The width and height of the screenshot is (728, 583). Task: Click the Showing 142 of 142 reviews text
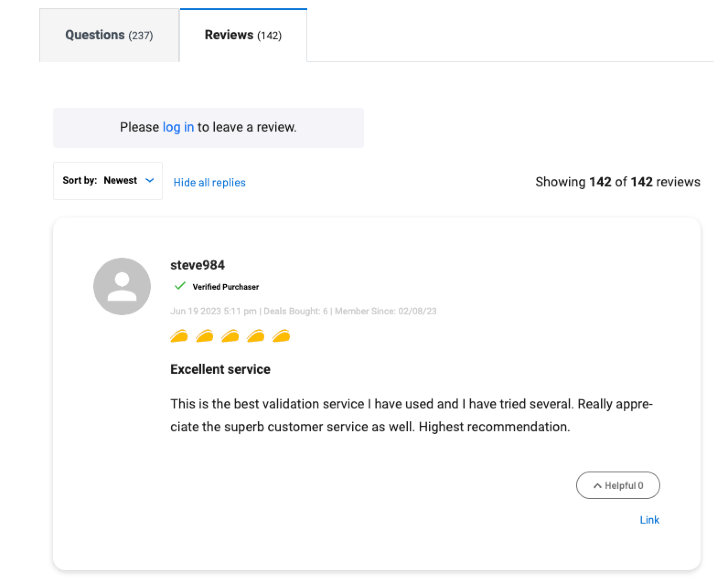click(x=618, y=182)
